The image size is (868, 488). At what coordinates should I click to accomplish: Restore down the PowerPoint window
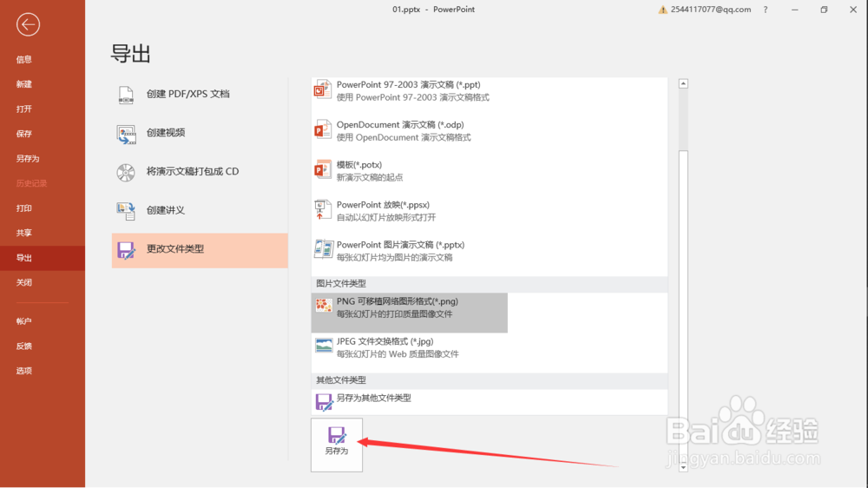tap(825, 10)
